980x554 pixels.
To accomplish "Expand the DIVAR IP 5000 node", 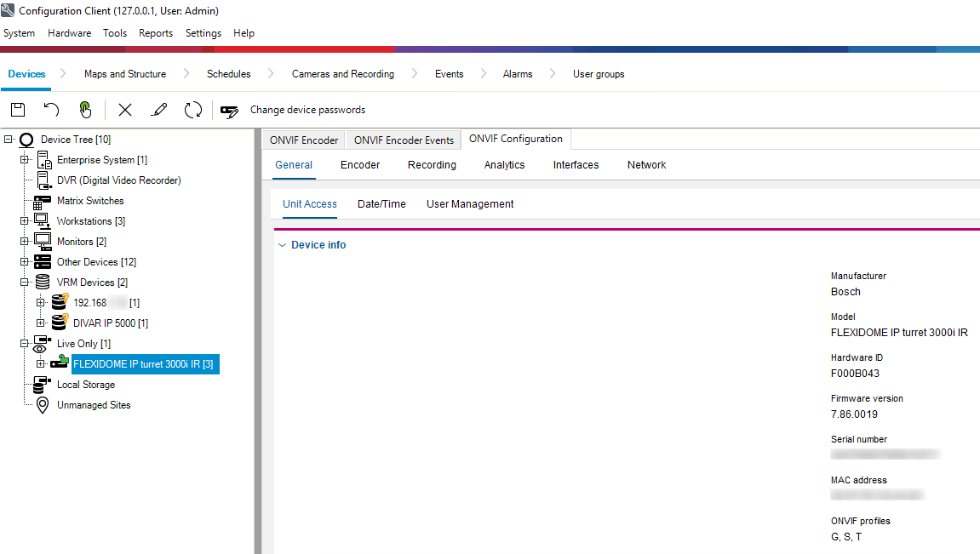I will 41,323.
